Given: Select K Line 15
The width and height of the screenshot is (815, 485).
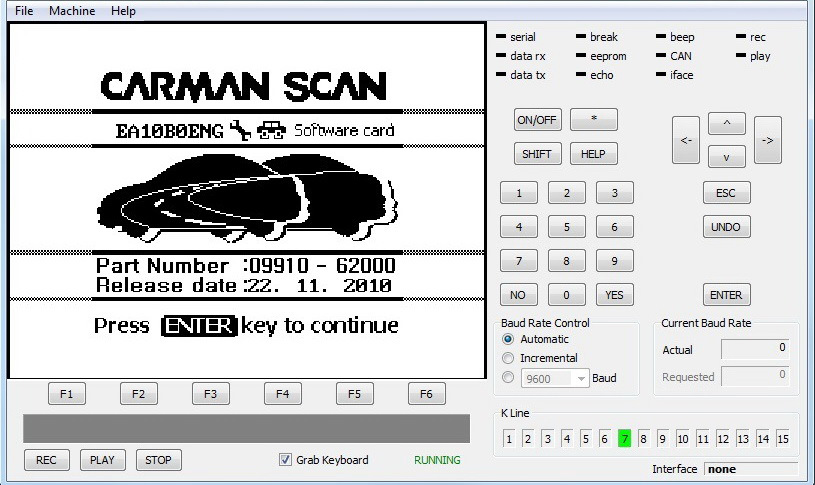Looking at the screenshot, I should (783, 439).
